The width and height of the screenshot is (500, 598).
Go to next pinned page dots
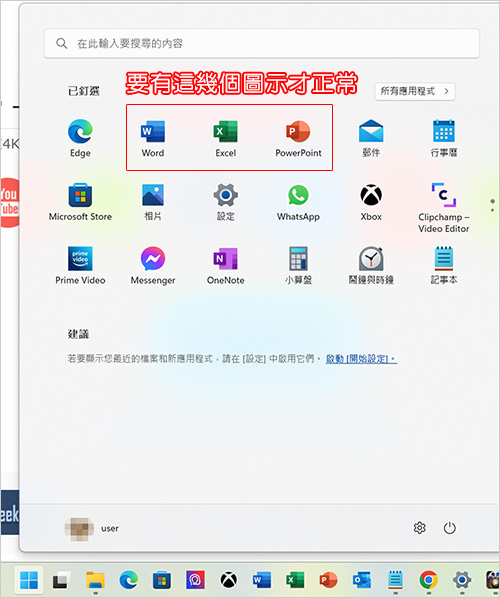click(492, 205)
